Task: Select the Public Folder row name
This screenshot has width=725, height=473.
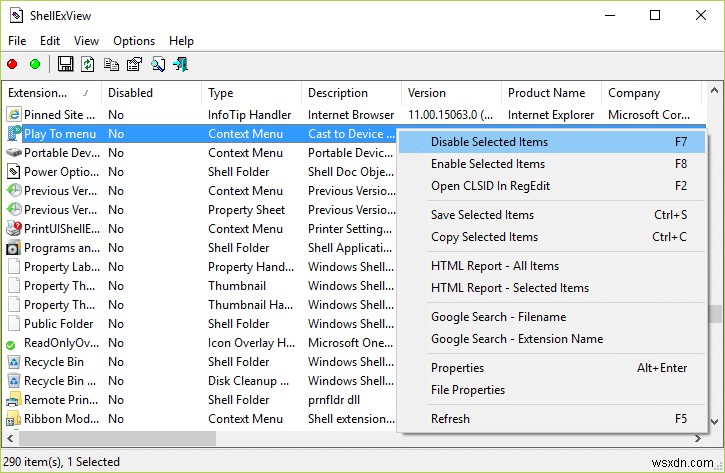Action: (x=58, y=324)
